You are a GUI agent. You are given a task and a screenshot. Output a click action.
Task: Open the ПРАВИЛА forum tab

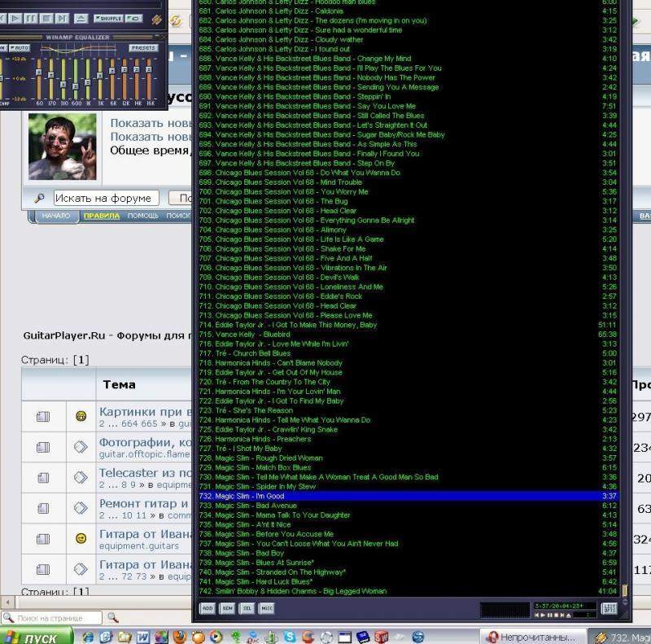(102, 216)
